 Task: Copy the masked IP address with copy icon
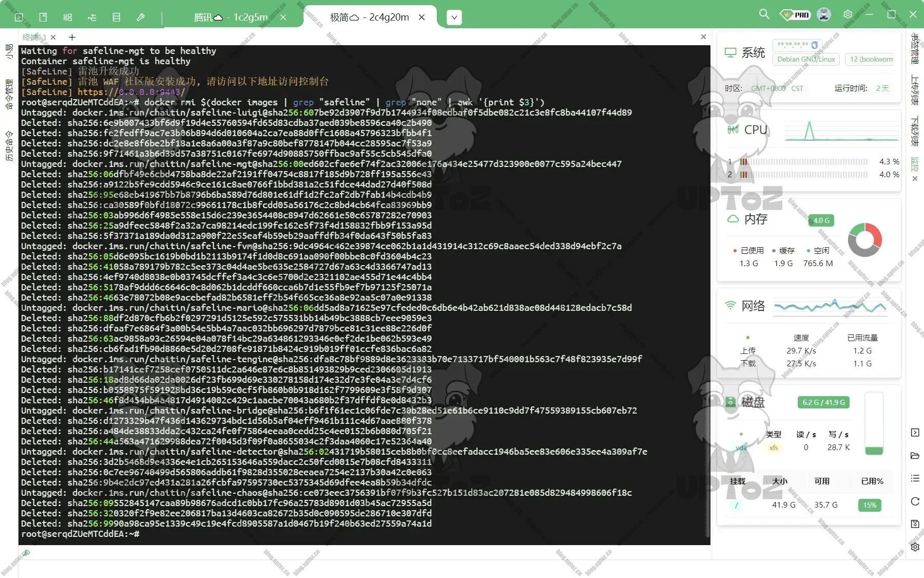tap(814, 45)
